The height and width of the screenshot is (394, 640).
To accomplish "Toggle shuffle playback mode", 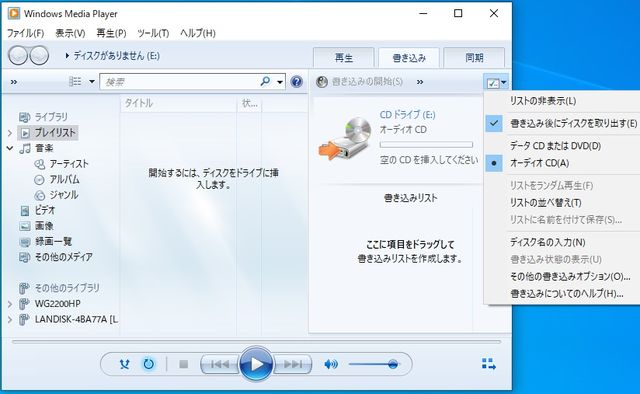I will click(124, 364).
